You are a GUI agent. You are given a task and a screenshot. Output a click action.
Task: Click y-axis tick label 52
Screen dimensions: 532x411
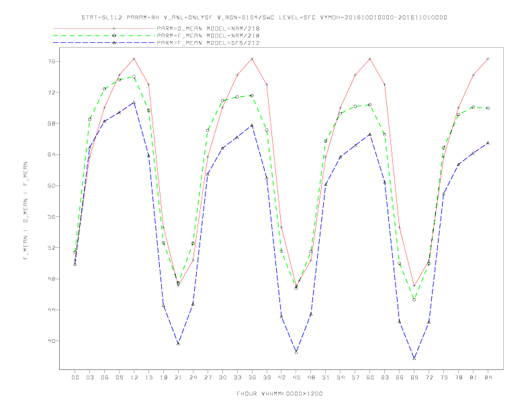point(52,248)
